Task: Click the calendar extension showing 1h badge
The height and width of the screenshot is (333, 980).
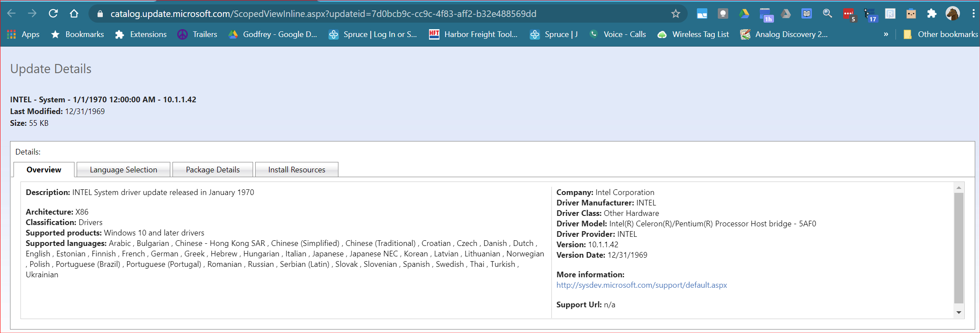Action: [x=766, y=15]
